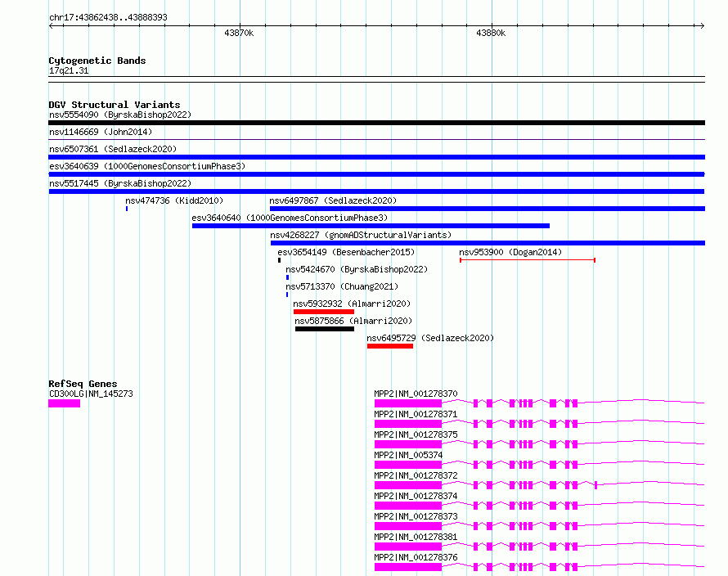This screenshot has width=728, height=576.
Task: Click the nsv4268227 blue variant bar
Action: [488, 243]
